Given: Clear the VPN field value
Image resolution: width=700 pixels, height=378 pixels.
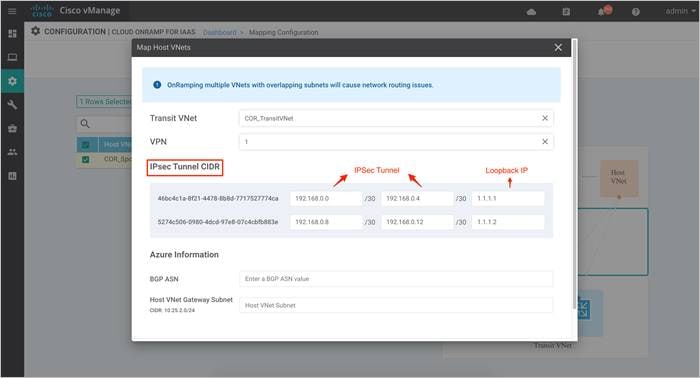Looking at the screenshot, I should click(545, 141).
